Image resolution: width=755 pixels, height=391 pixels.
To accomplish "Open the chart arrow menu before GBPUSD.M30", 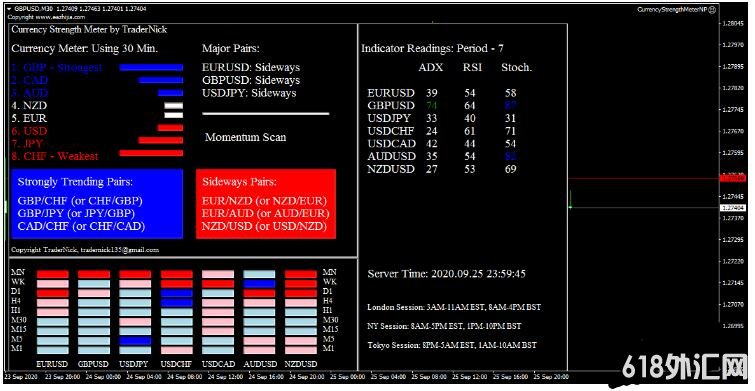I will (9, 9).
